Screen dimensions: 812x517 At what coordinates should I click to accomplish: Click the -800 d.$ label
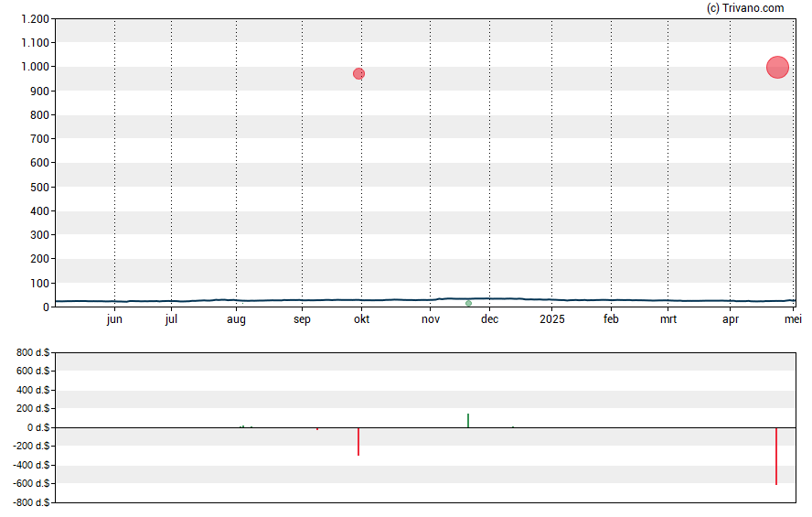(31, 502)
